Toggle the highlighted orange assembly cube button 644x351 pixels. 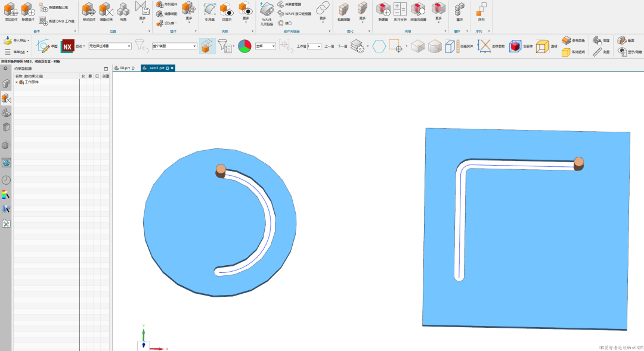pos(207,46)
